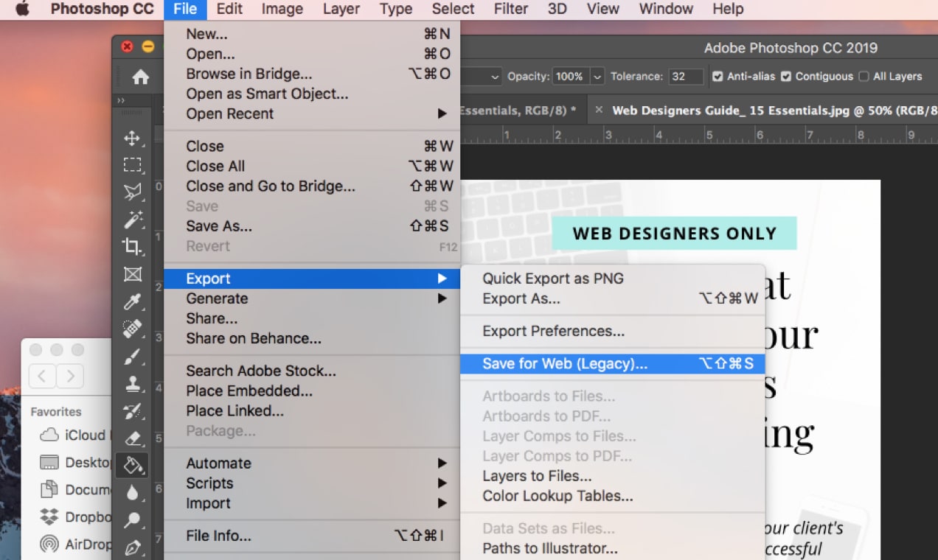Viewport: 938px width, 560px height.
Task: Enable the All Layers checkbox
Action: coord(864,77)
